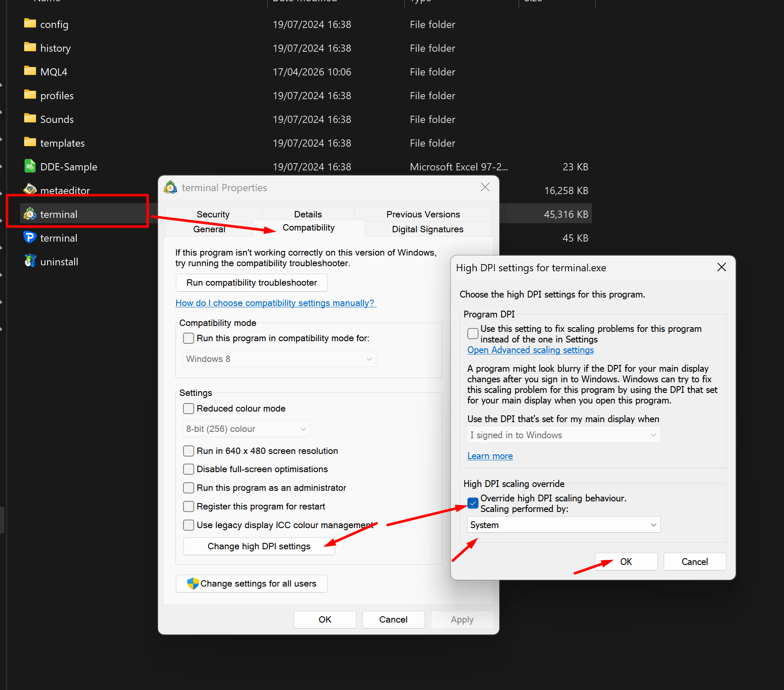Enable Program DPI fix scaling checkbox
The height and width of the screenshot is (690, 784).
pyautogui.click(x=473, y=334)
